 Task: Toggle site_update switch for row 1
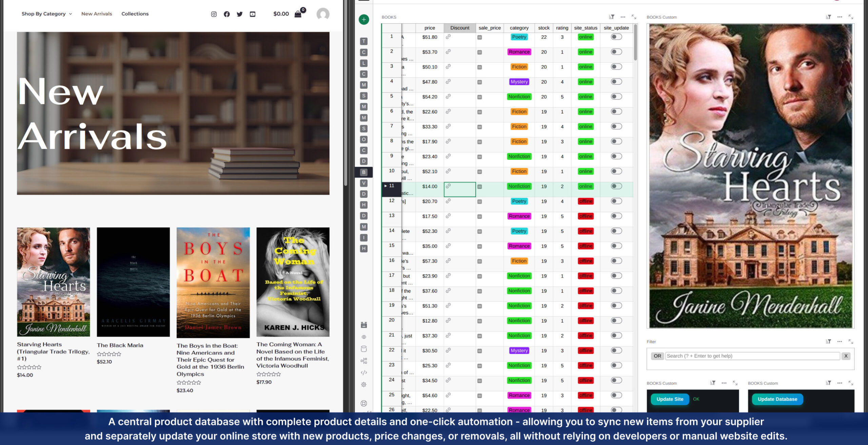[x=616, y=37]
